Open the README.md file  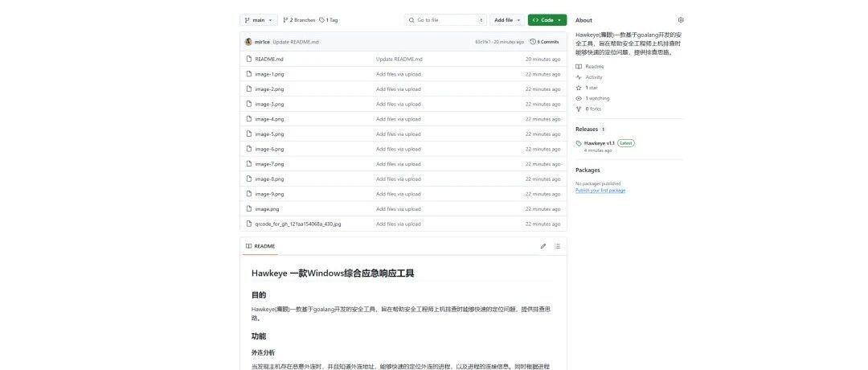tap(269, 60)
